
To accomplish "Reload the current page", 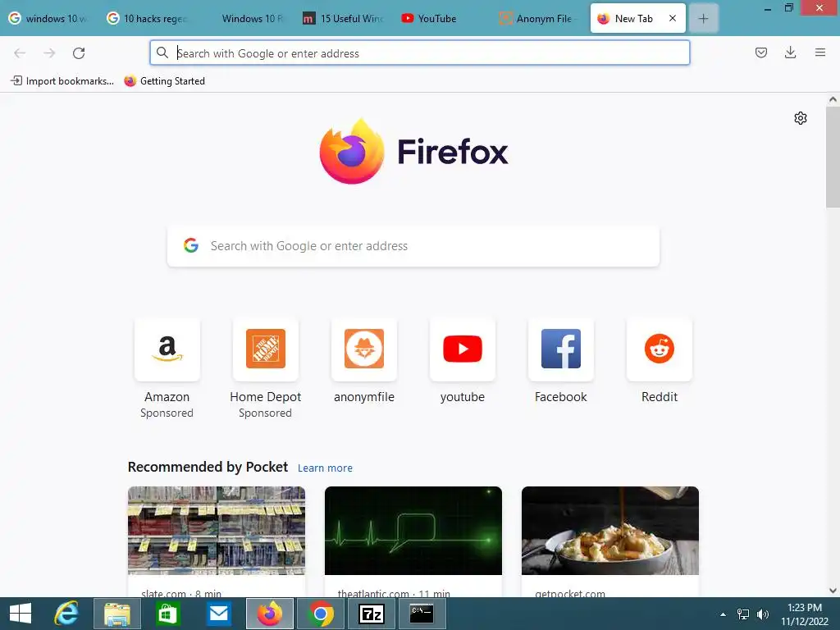I will coord(79,53).
